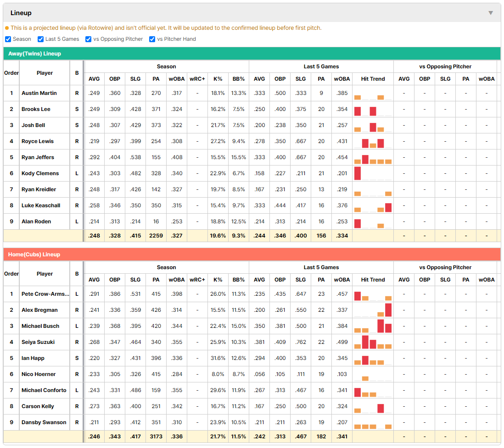This screenshot has height=448, width=504.
Task: Click Dansby Swanson hit trend chart
Action: point(373,422)
